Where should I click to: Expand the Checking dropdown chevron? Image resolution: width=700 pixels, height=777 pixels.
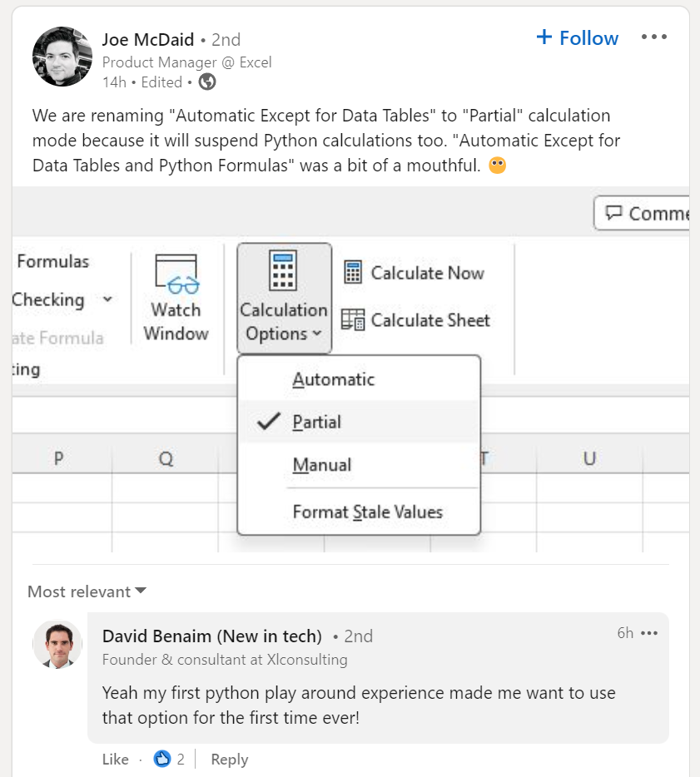click(107, 300)
